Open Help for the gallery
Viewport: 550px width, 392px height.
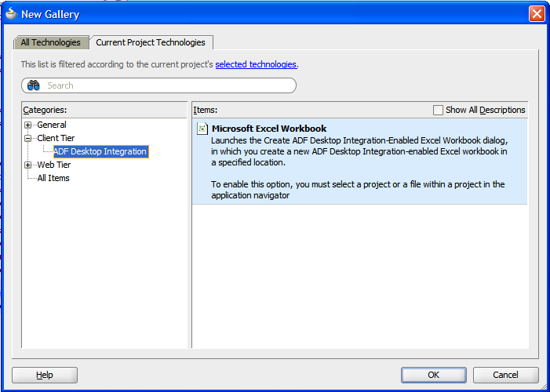(x=45, y=375)
